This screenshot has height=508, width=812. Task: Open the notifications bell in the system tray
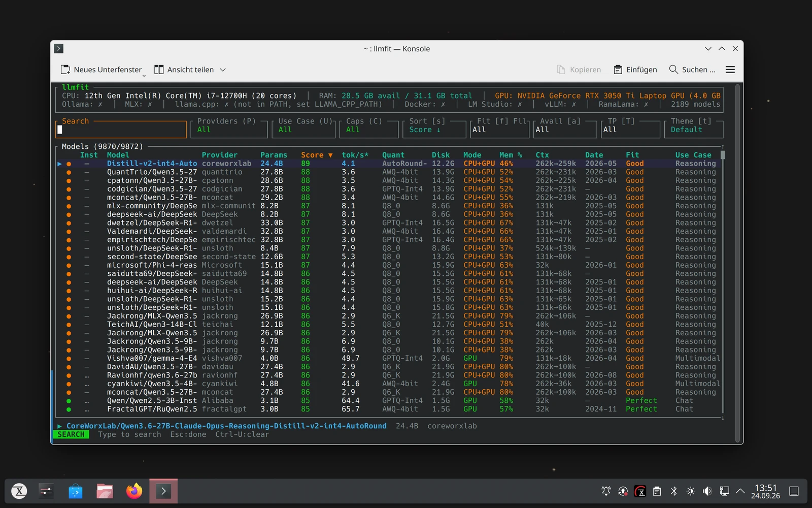(606, 491)
